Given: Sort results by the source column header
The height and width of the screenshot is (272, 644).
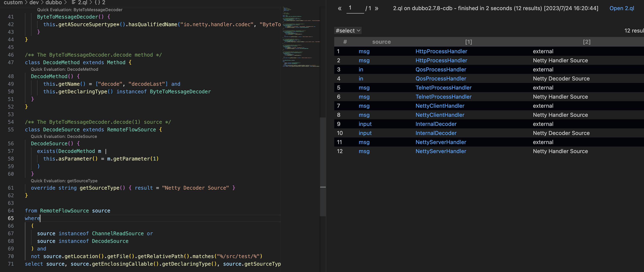Looking at the screenshot, I should click(x=381, y=42).
